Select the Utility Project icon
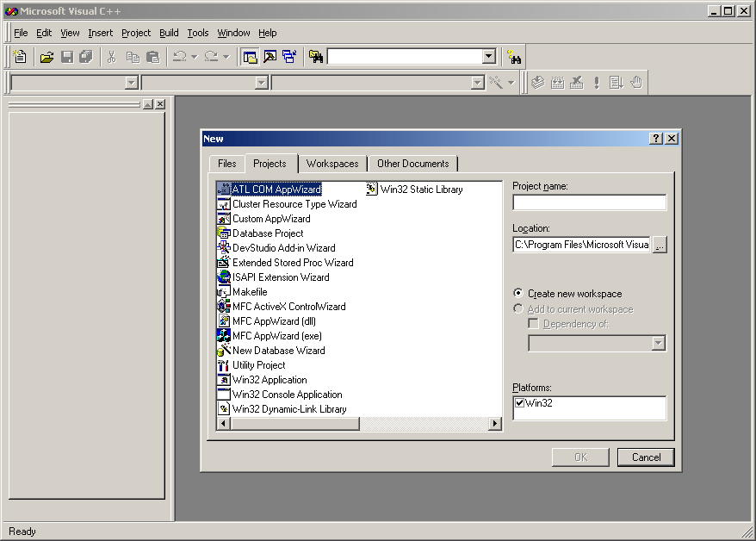Image resolution: width=756 pixels, height=541 pixels. (223, 365)
